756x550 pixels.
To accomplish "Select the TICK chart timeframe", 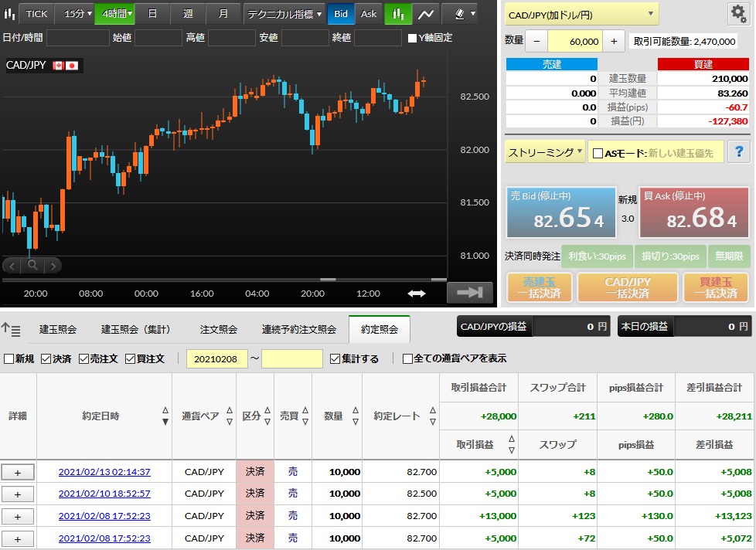I will point(36,14).
